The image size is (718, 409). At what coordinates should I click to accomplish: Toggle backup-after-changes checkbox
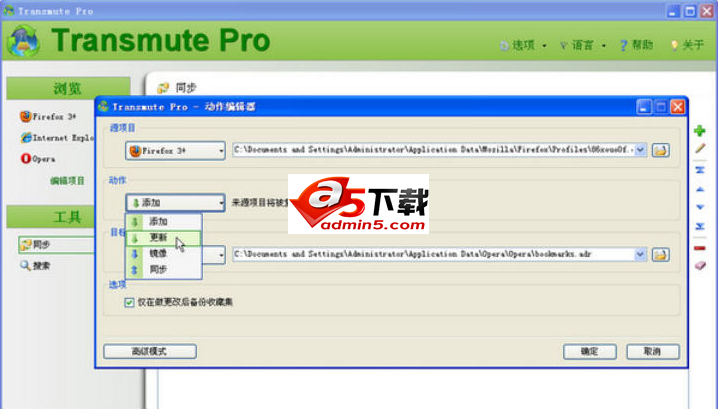(129, 302)
